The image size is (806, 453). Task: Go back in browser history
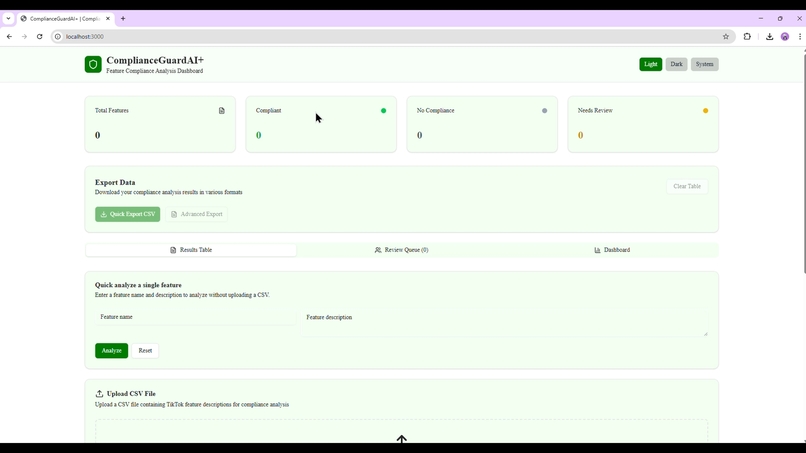[9, 37]
